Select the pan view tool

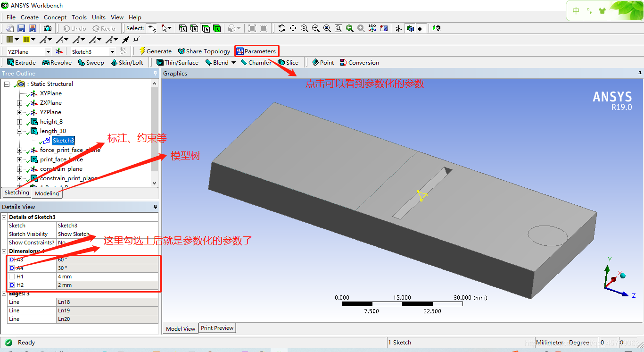pos(293,28)
